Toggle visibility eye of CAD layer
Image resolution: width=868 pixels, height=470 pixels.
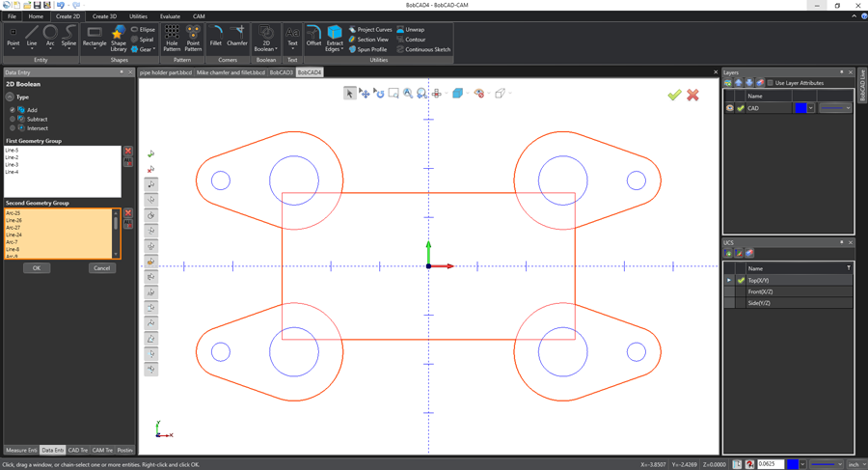point(730,108)
